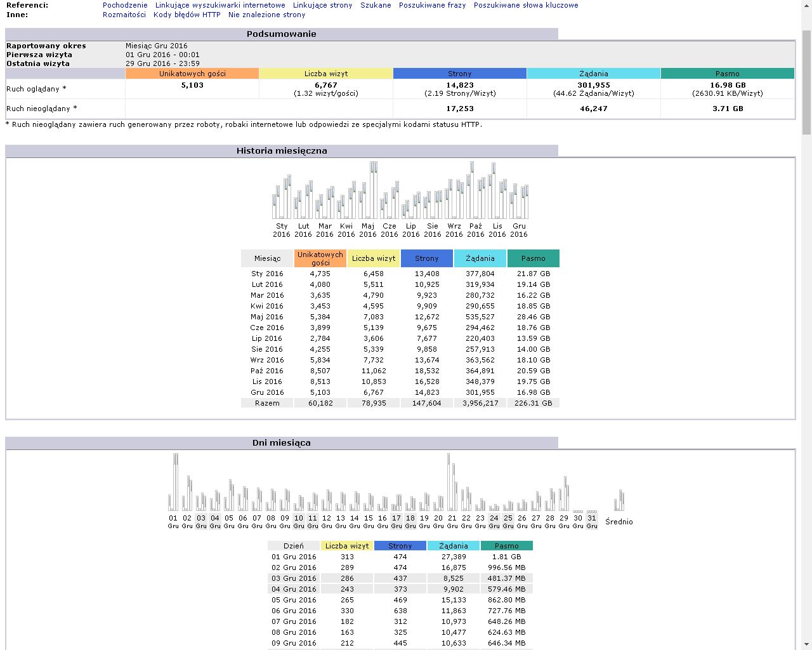Click the Sty 2016 chart bars
This screenshot has width=812, height=650.
[282, 197]
